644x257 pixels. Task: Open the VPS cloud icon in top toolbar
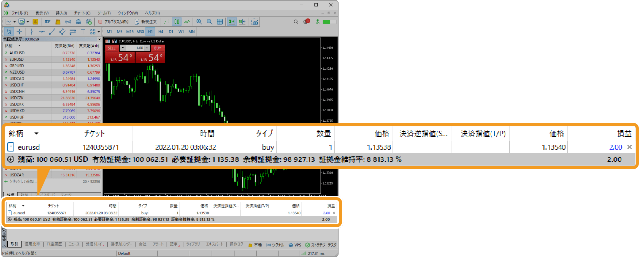point(79,22)
